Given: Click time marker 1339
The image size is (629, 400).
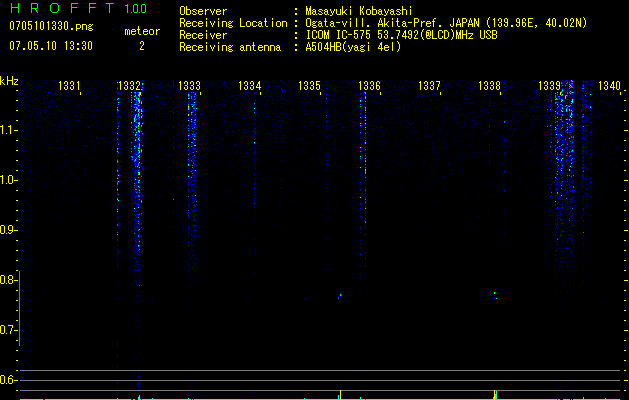Looking at the screenshot, I should coord(549,85).
